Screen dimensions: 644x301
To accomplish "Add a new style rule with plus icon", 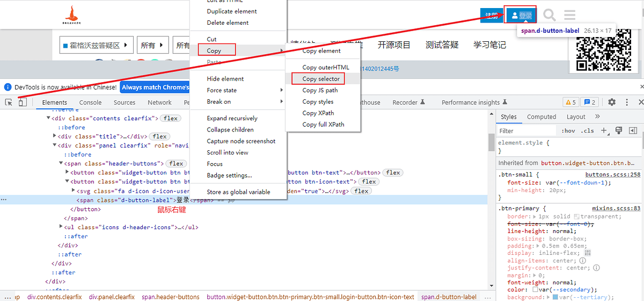I will tap(604, 130).
